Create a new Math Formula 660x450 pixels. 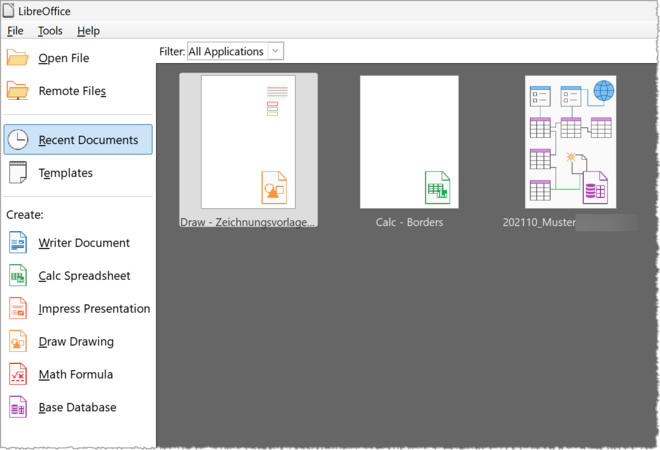point(75,374)
